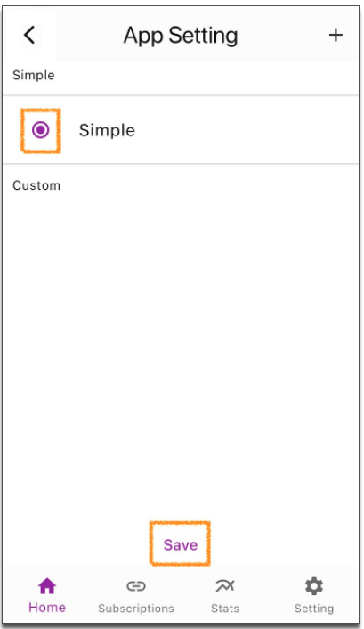Click the Simple section header
The width and height of the screenshot is (364, 629).
[33, 75]
